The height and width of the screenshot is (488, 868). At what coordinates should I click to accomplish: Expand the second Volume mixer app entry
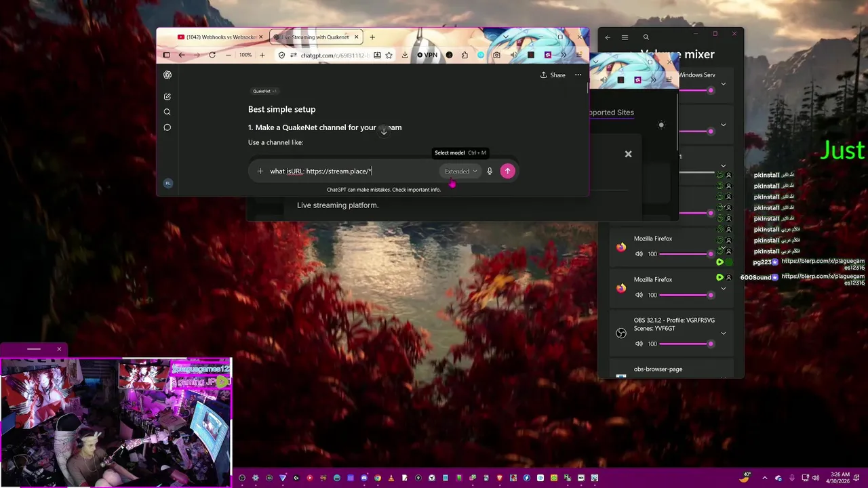tap(723, 125)
